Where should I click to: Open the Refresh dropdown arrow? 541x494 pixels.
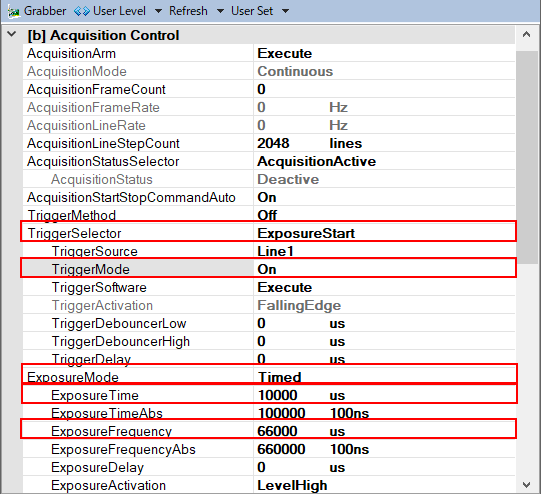coord(220,11)
